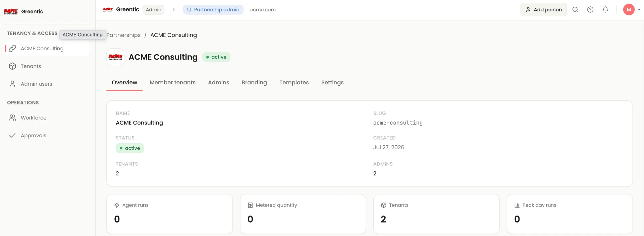Click the Jul 27, 2026 created date

click(389, 147)
